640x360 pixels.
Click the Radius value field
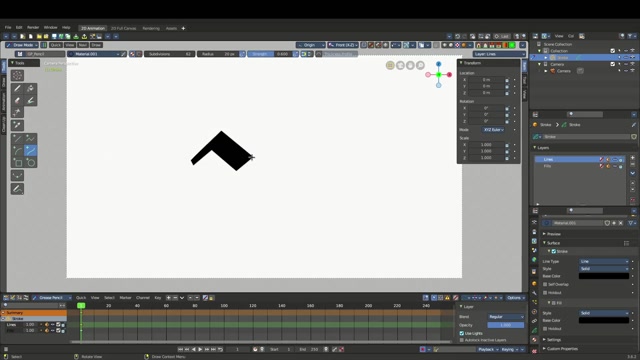tap(218, 54)
